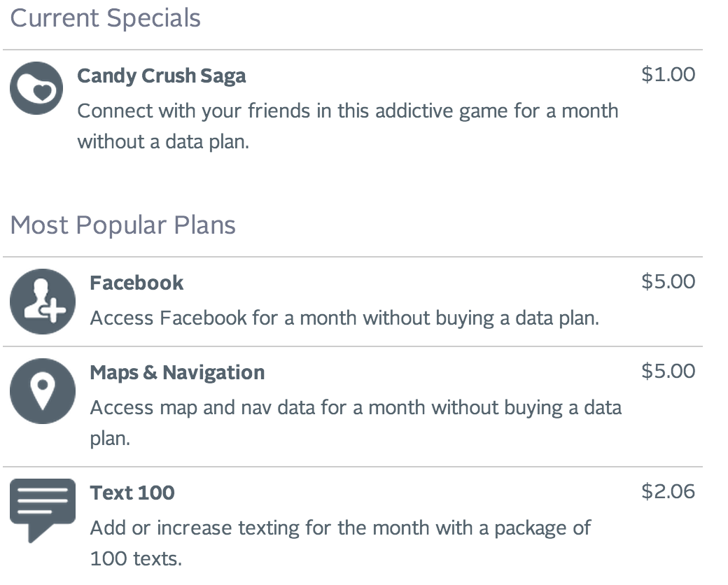Image resolution: width=728 pixels, height=585 pixels.
Task: Click the Most Popular Plans section heading
Action: pyautogui.click(x=123, y=225)
